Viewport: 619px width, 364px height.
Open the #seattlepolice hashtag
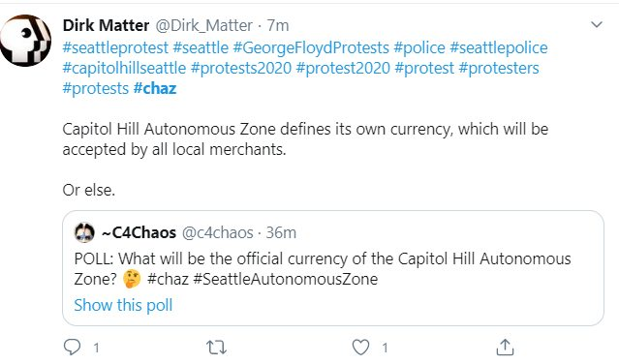[499, 47]
